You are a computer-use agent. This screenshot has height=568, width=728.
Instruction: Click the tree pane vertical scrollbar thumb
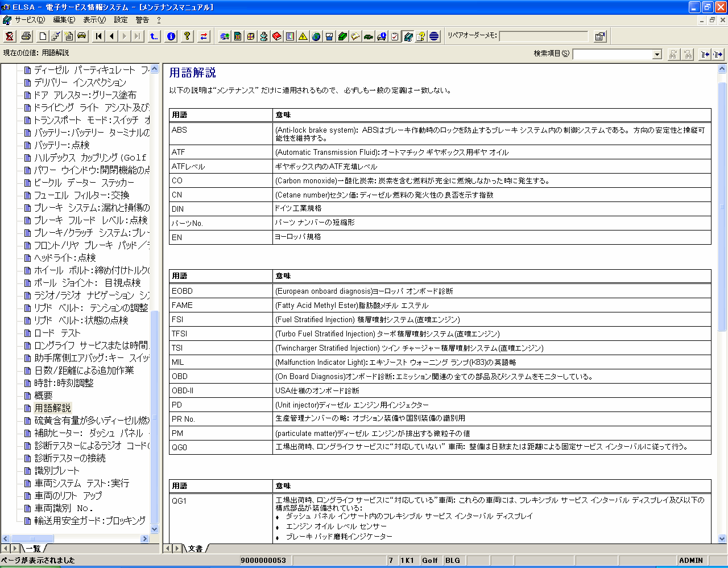(x=155, y=418)
